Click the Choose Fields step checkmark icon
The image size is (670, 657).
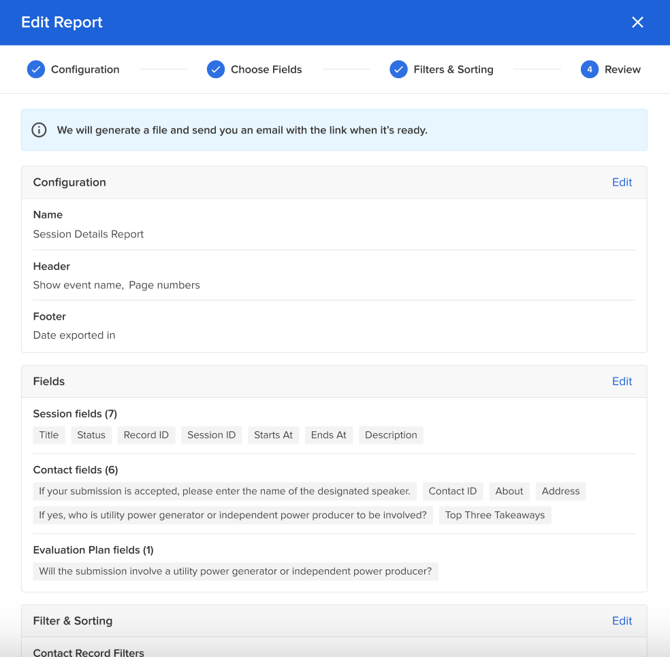[x=215, y=69]
